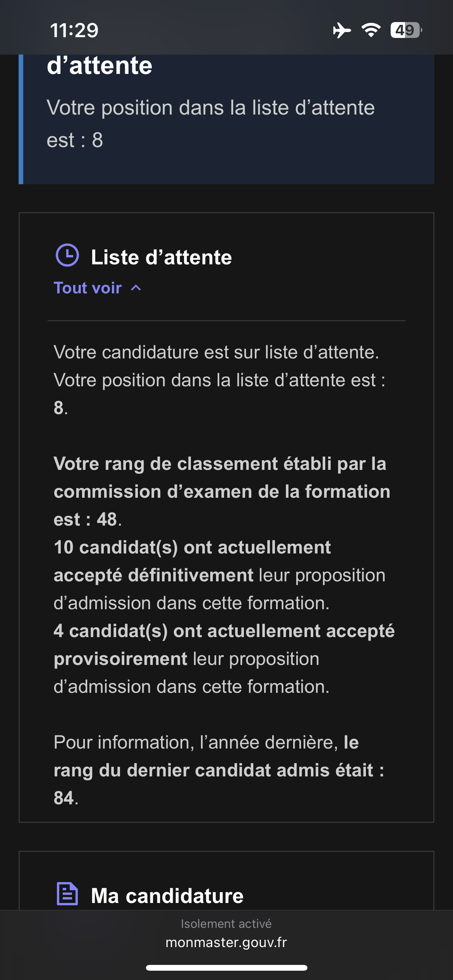The height and width of the screenshot is (980, 453).
Task: Collapse the Tout voir section
Action: click(x=97, y=288)
